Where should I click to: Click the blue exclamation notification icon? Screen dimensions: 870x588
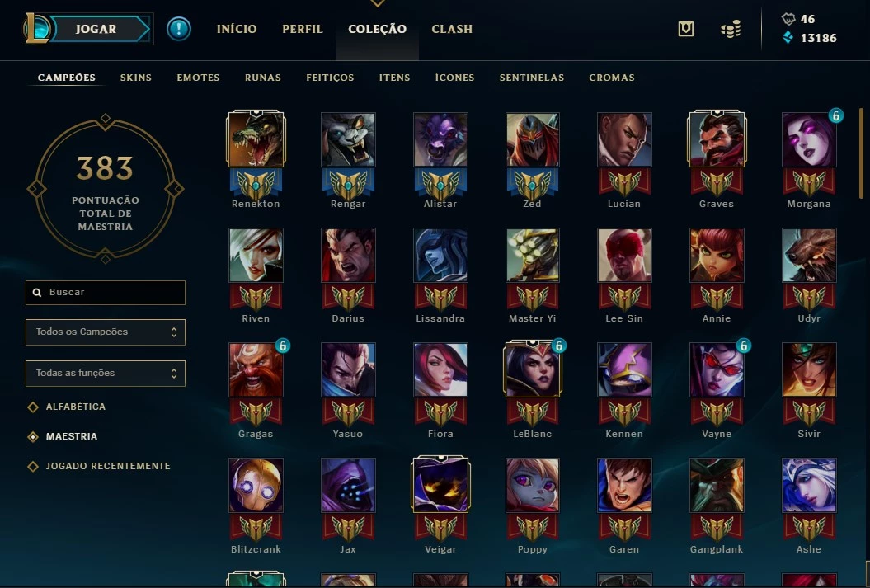click(179, 29)
